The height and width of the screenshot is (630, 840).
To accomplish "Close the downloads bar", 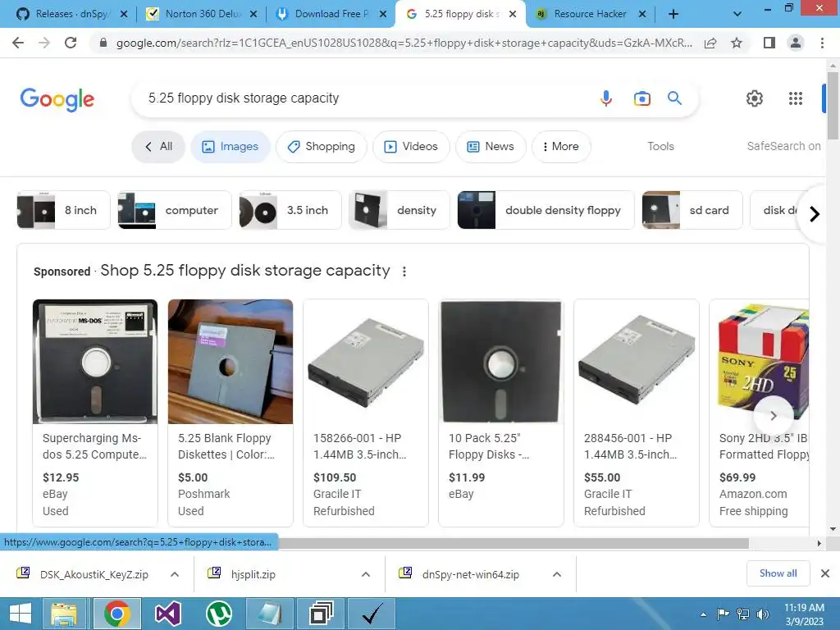I will click(825, 573).
